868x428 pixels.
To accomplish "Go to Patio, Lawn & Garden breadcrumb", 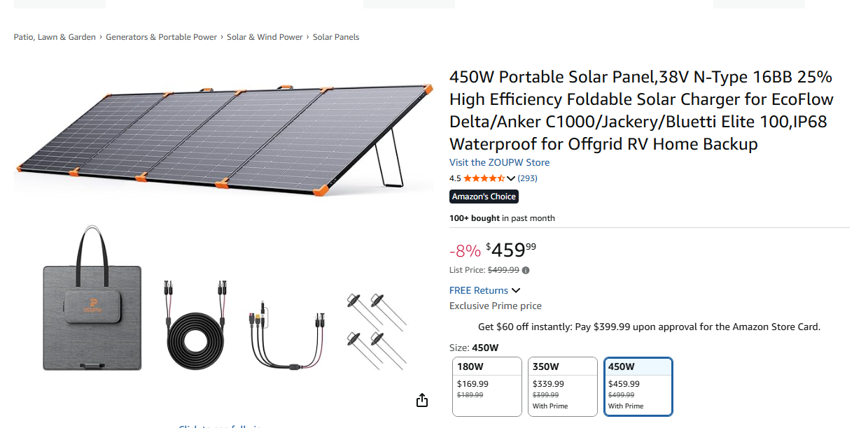I will [55, 37].
